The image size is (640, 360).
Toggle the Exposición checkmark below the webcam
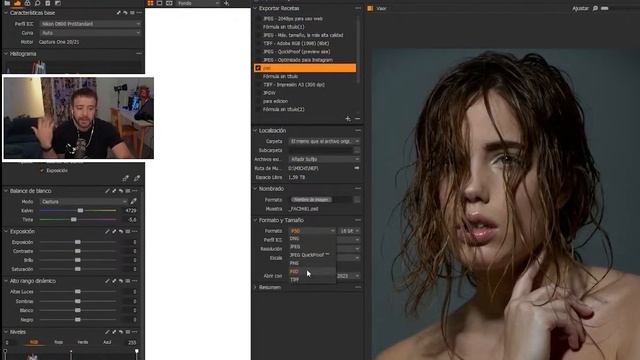click(x=42, y=171)
